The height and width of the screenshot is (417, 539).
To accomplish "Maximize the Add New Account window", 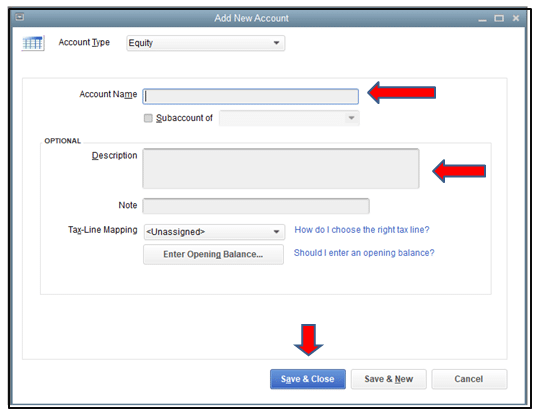I will tap(499, 18).
